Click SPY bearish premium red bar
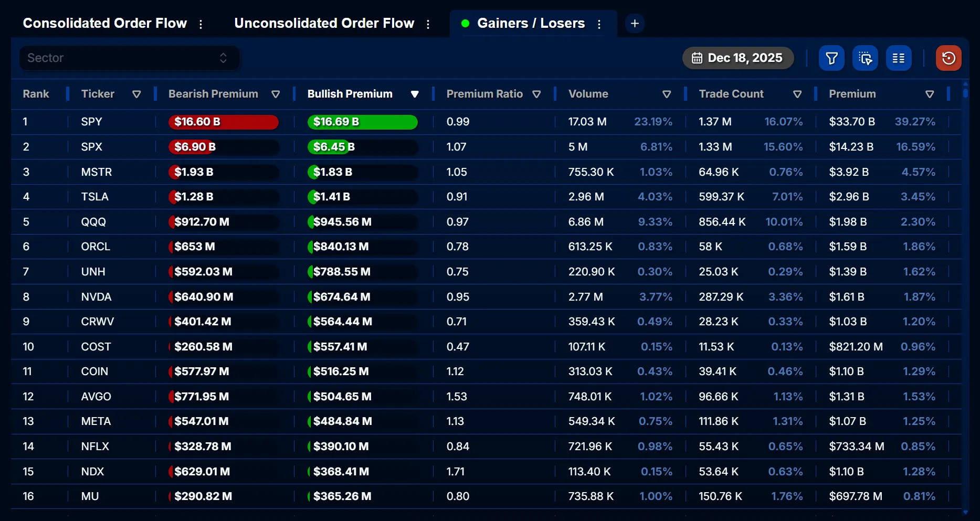Screen dimensions: 980x521 224,122
